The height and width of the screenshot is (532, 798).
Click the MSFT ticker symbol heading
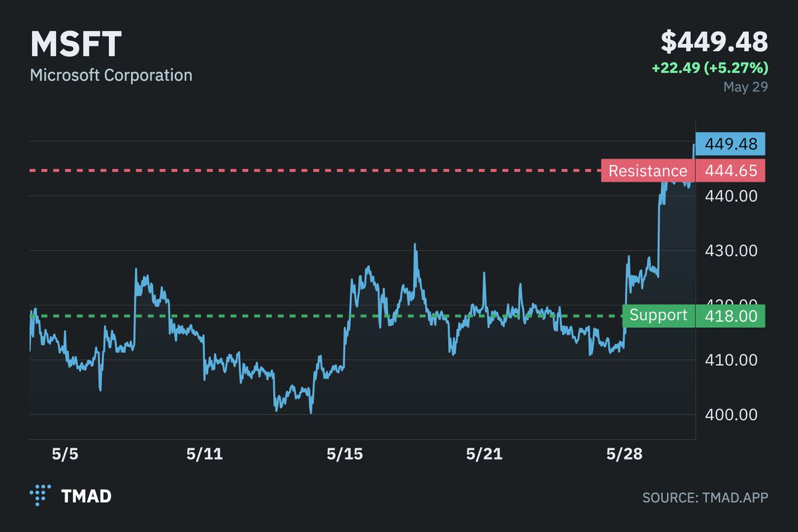(x=76, y=44)
